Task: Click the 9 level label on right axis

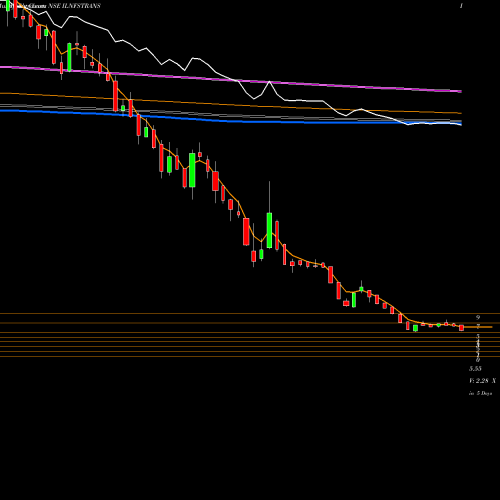Action: click(x=478, y=318)
